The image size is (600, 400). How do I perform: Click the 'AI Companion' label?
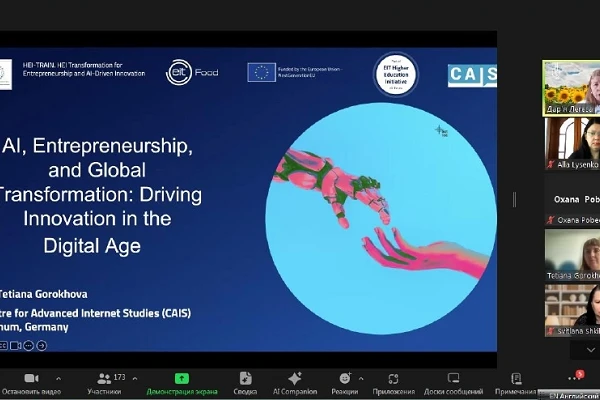(x=295, y=392)
